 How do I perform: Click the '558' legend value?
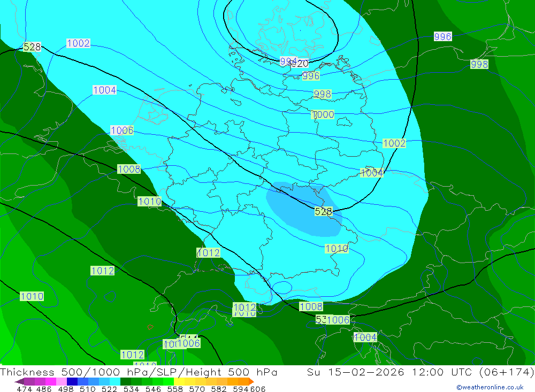coord(175,389)
